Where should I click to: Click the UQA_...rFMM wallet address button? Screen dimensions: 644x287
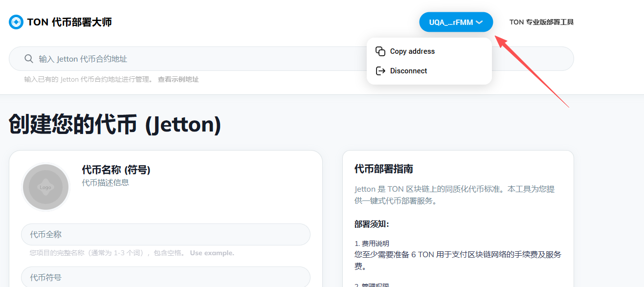tap(451, 22)
